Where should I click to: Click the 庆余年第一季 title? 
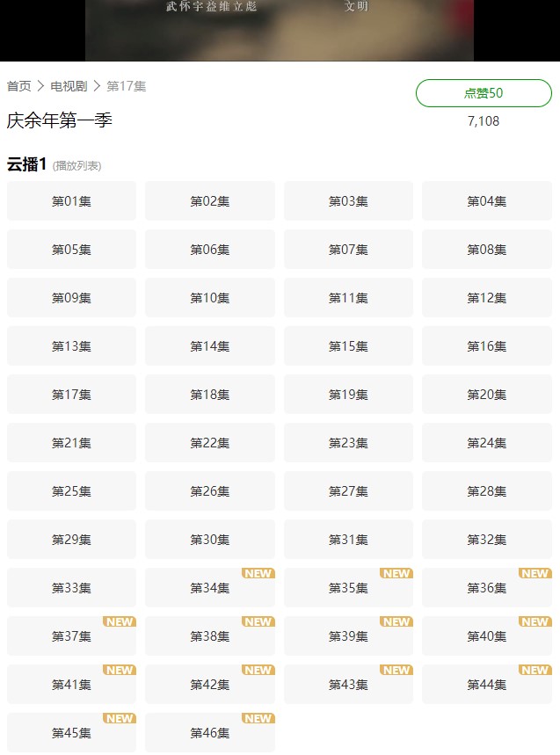tap(60, 120)
